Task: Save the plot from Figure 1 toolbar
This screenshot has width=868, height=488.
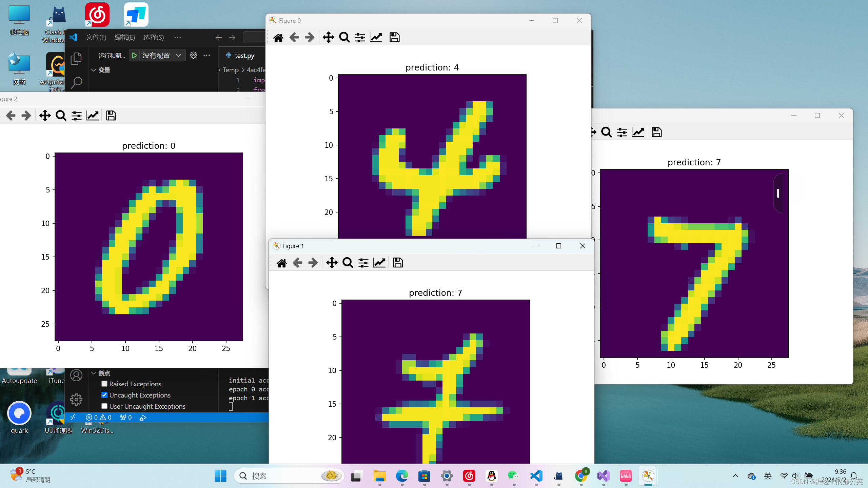Action: point(397,262)
